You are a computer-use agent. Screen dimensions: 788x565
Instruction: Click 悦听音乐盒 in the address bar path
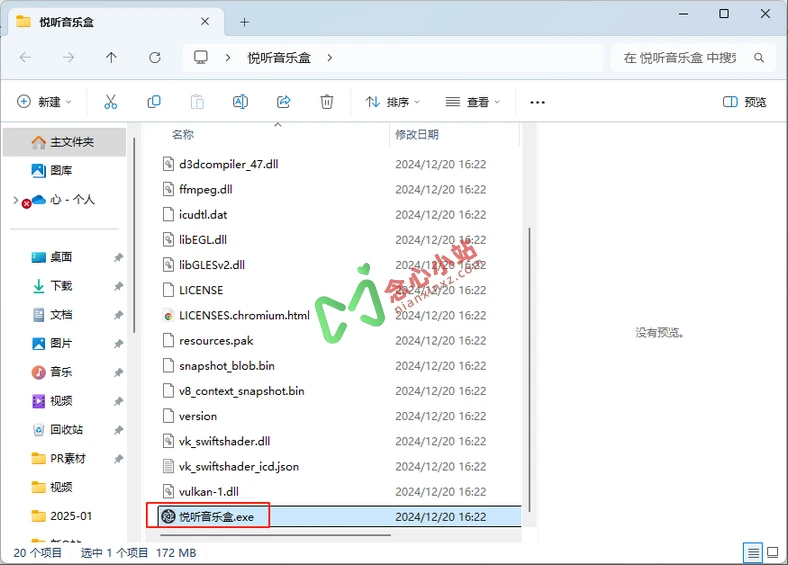tap(279, 58)
